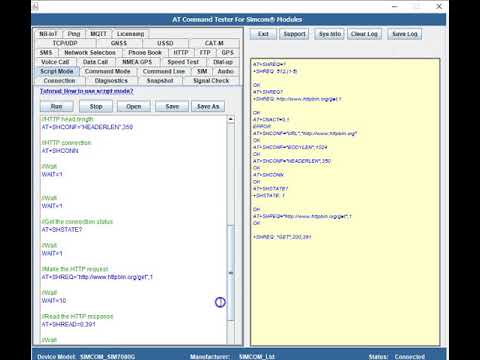Select the Script Mode tab

pos(57,71)
